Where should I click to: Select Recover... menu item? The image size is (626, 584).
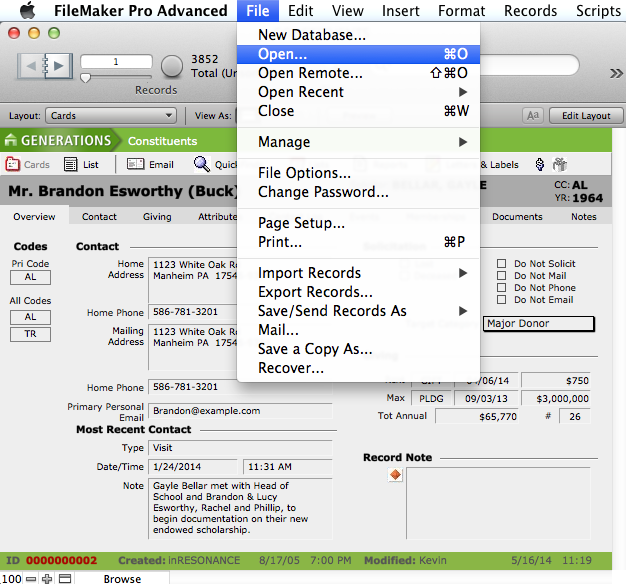point(358,368)
